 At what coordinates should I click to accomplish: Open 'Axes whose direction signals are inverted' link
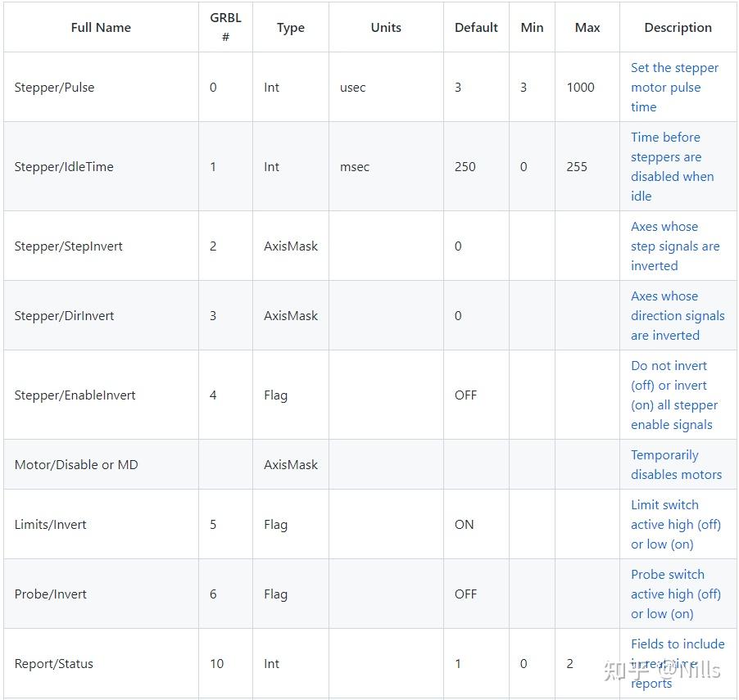click(677, 316)
